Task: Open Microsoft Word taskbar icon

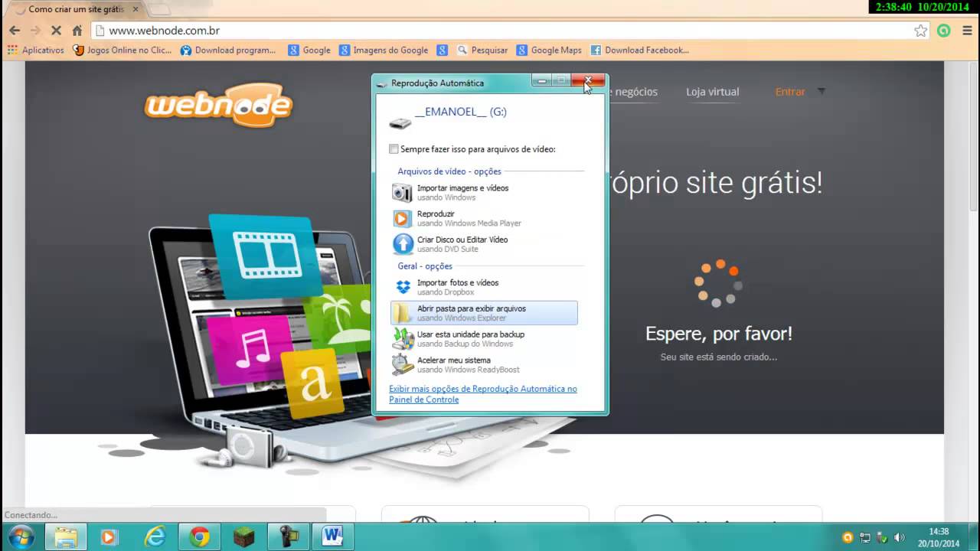Action: point(332,537)
